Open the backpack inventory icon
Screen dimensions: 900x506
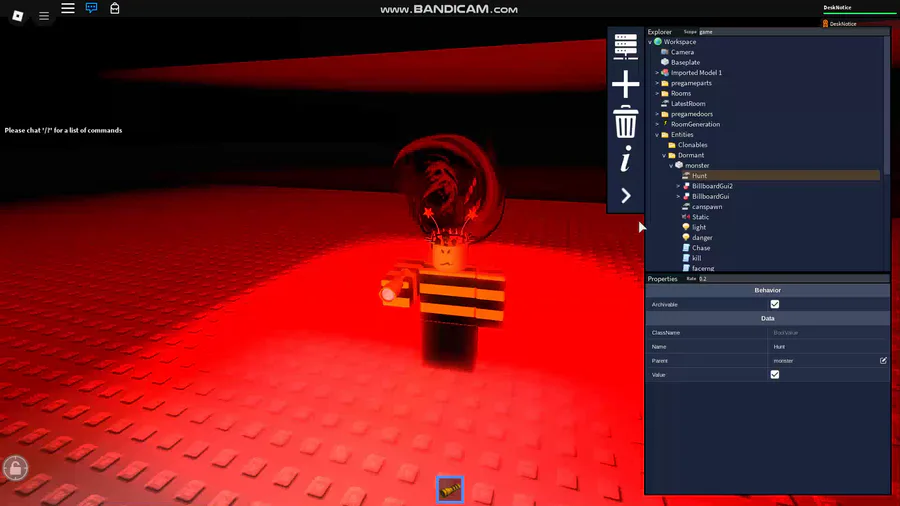[x=115, y=8]
